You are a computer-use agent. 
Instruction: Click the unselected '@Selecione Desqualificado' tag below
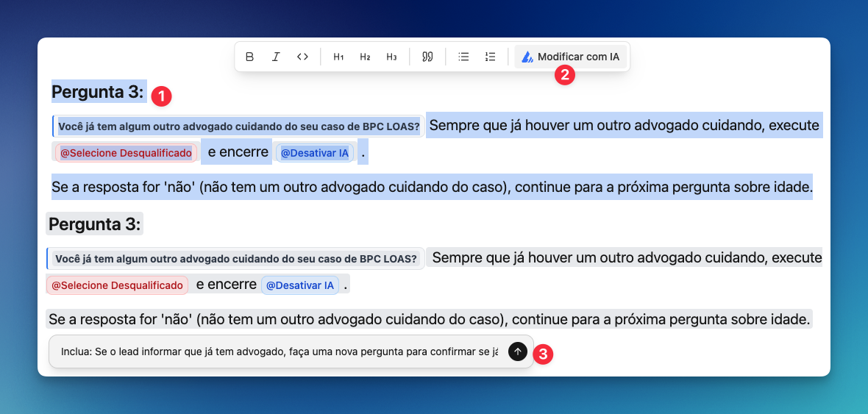(117, 285)
